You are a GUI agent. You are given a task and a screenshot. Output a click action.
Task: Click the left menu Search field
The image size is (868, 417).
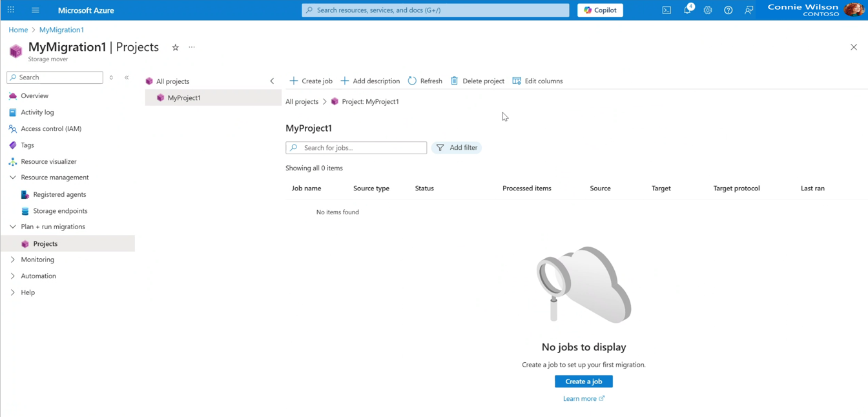55,77
